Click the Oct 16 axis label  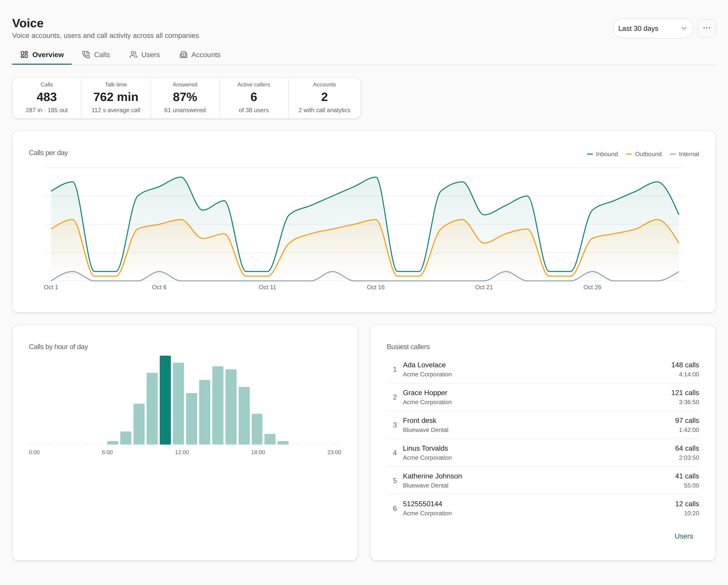coord(375,287)
